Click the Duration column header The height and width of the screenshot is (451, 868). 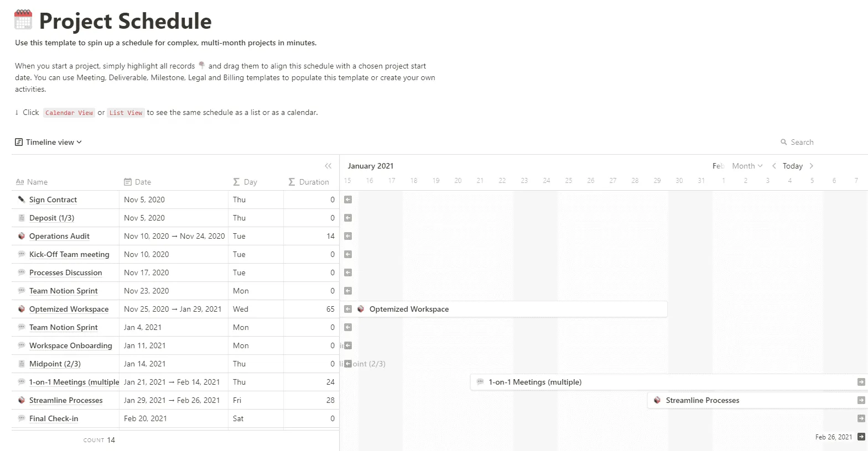309,182
